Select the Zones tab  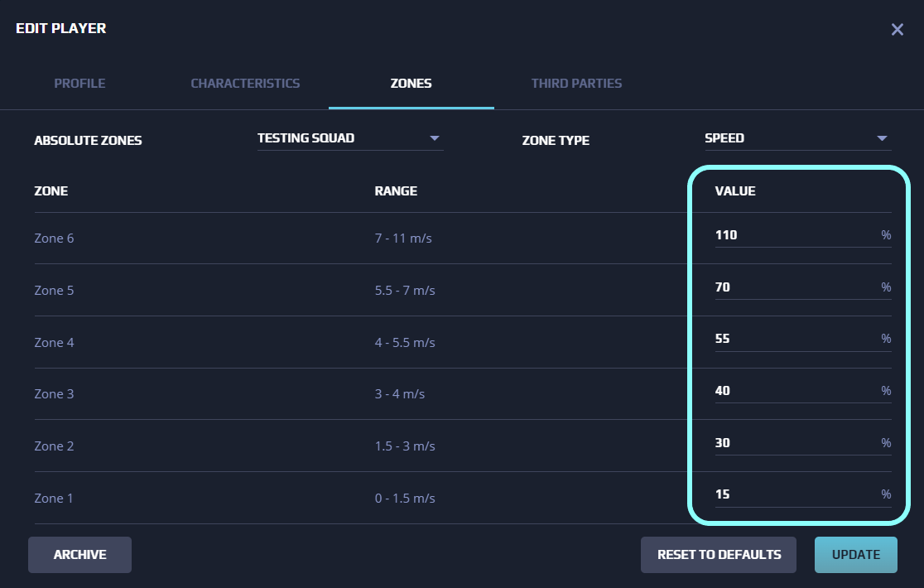coord(411,84)
